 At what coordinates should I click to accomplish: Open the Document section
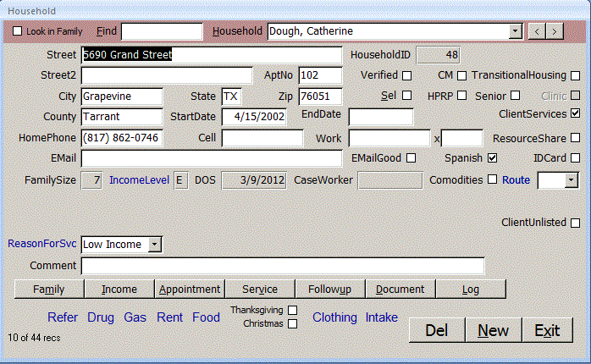pos(400,289)
